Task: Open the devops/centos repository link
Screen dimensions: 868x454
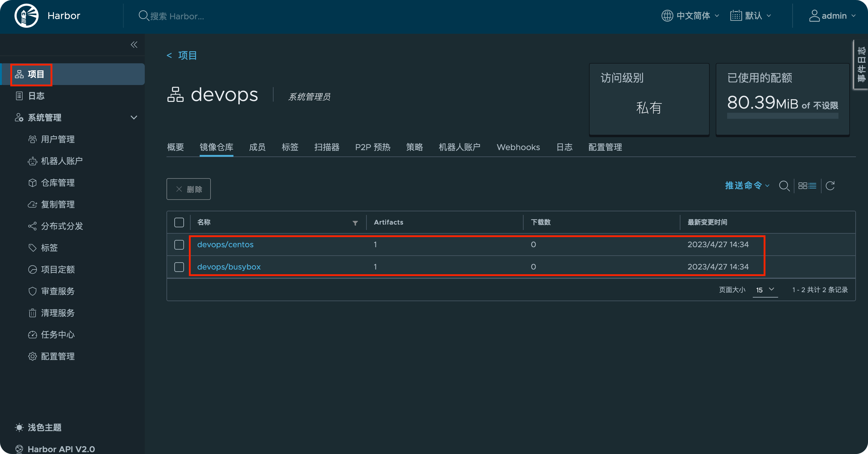Action: click(225, 244)
